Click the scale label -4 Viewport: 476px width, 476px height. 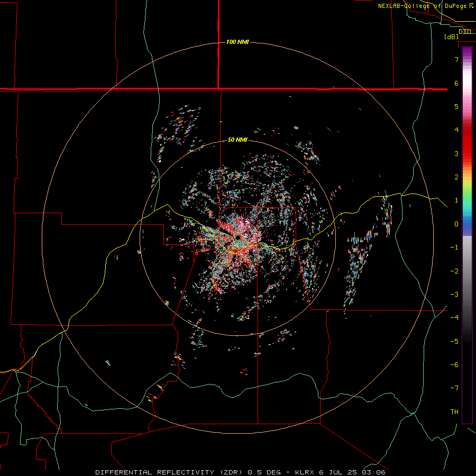click(x=454, y=317)
